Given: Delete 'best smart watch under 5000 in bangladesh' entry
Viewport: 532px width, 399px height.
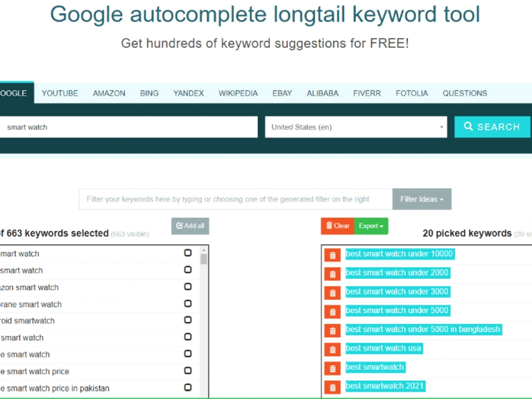Looking at the screenshot, I should 332,330.
